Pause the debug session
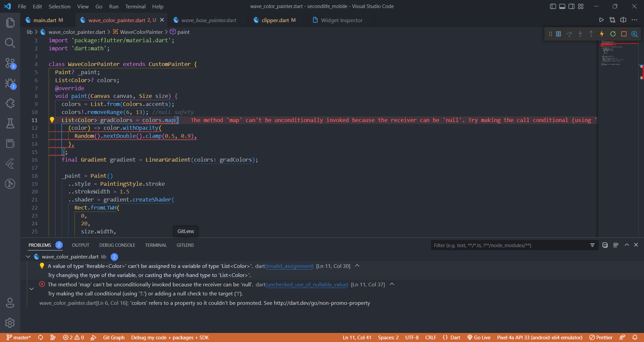The image size is (644, 342). (x=558, y=34)
